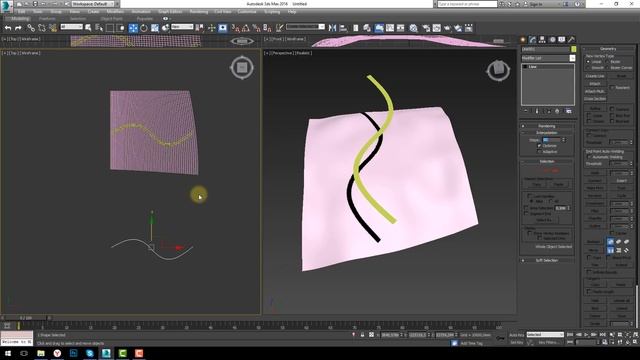Viewport: 640px width, 360px height.
Task: Toggle Window/Crossing selection mode
Action: click(x=121, y=28)
